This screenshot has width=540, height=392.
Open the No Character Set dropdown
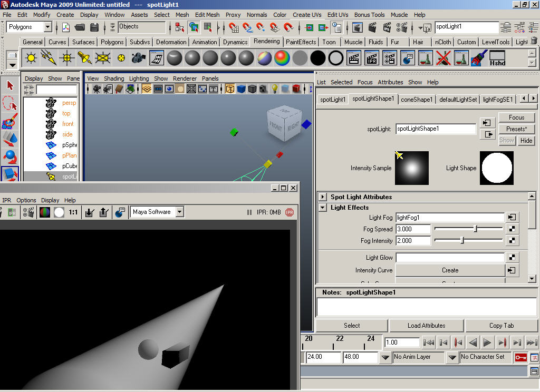point(452,358)
